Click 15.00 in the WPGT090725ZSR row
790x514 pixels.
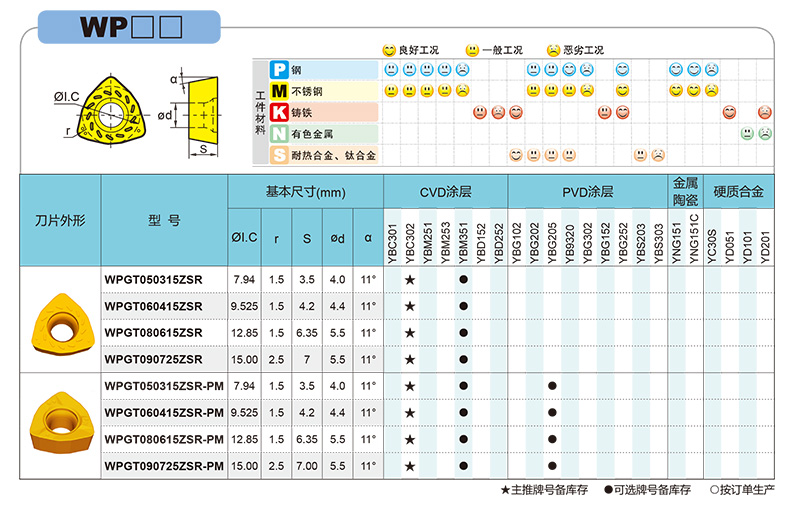click(244, 360)
